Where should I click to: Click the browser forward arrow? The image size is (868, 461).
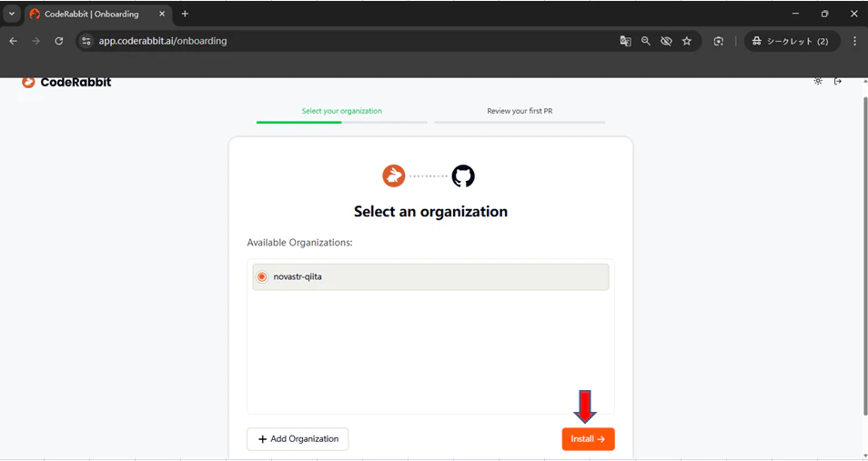pyautogui.click(x=36, y=41)
